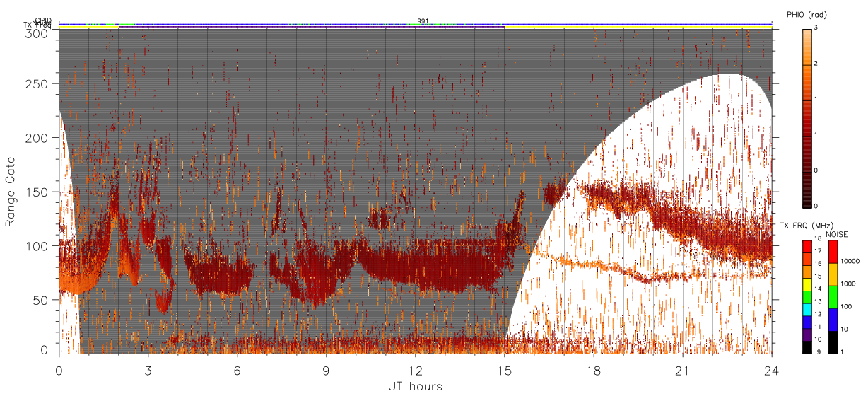Click 21 on the UT hours axis

click(x=683, y=371)
